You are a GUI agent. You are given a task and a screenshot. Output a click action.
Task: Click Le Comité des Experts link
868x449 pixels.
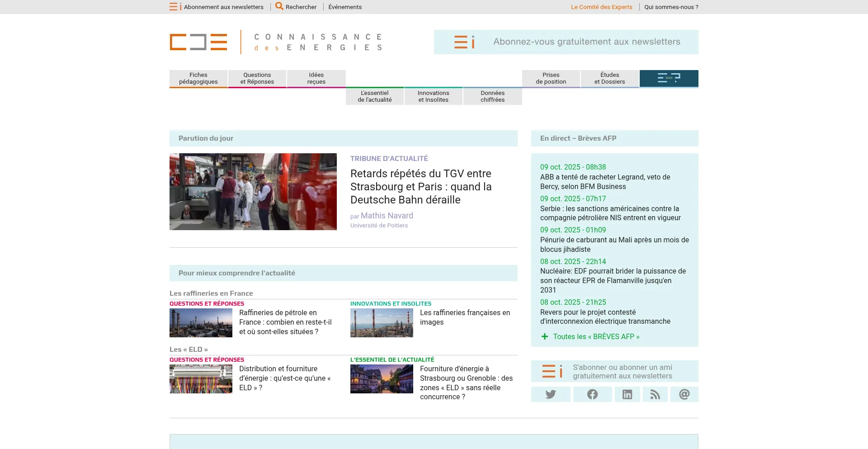pyautogui.click(x=601, y=7)
